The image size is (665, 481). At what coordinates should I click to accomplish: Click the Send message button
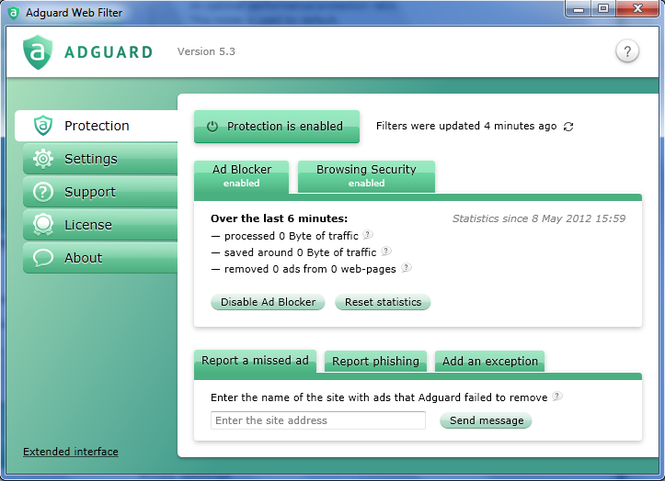[486, 420]
